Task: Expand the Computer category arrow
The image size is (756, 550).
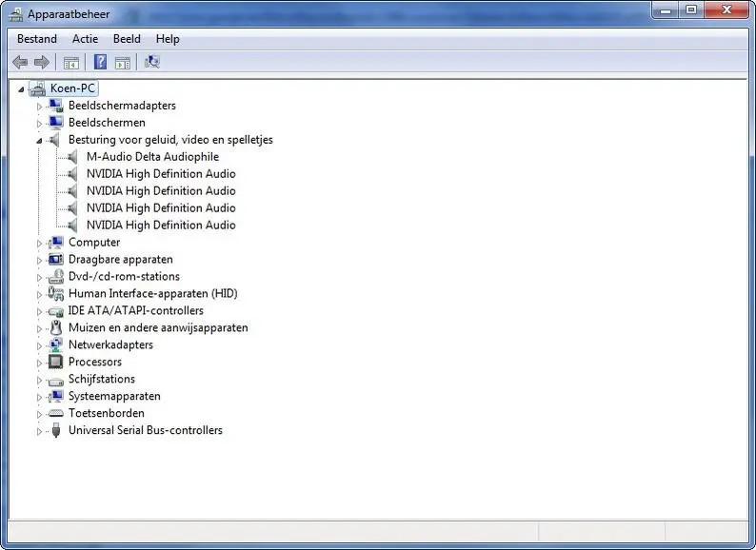Action: pyautogui.click(x=40, y=243)
